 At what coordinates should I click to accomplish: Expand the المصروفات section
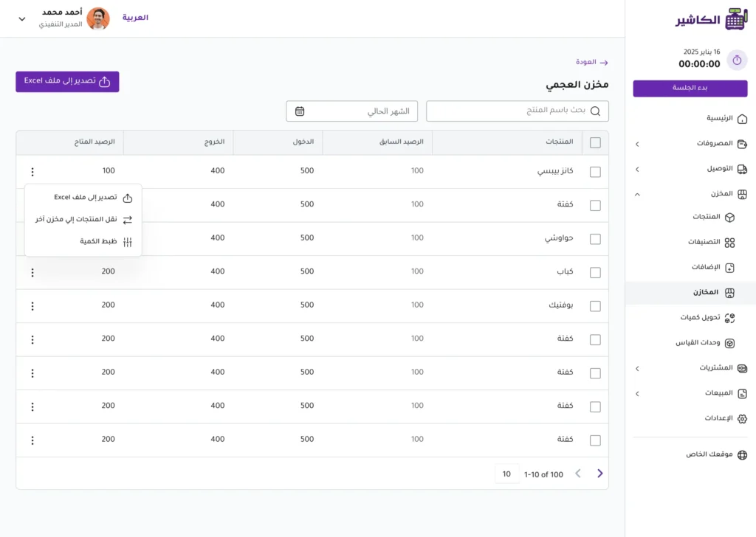(636, 144)
